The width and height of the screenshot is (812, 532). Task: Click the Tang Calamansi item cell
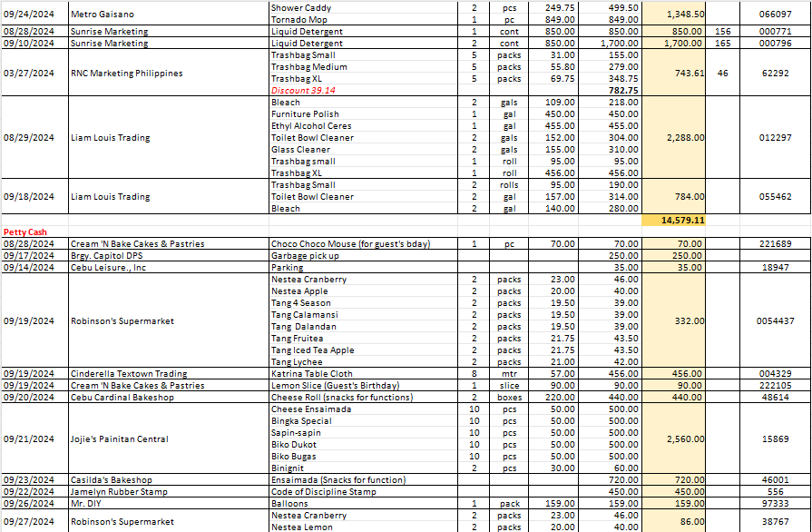pyautogui.click(x=363, y=314)
